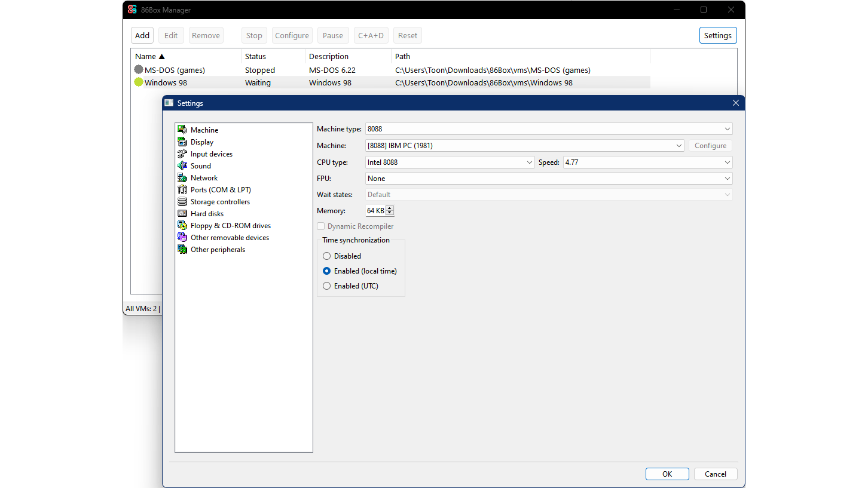Open the FPU dropdown

click(549, 178)
